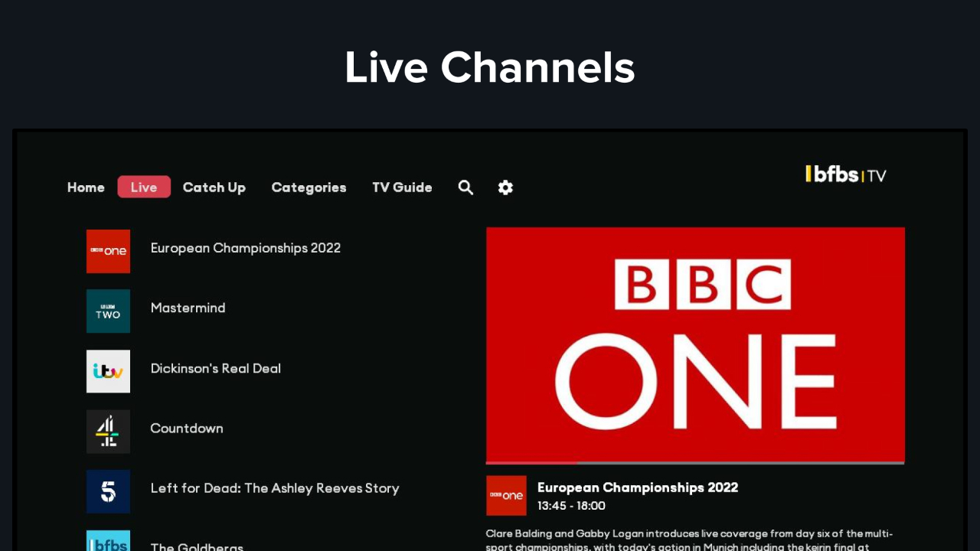Select the Live tab

coord(144,187)
